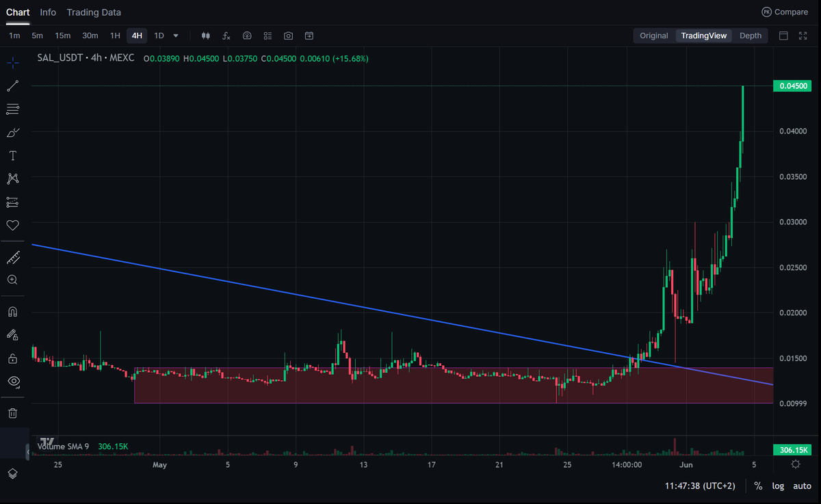821x504 pixels.
Task: Toggle the chart layout window icon
Action: [784, 36]
